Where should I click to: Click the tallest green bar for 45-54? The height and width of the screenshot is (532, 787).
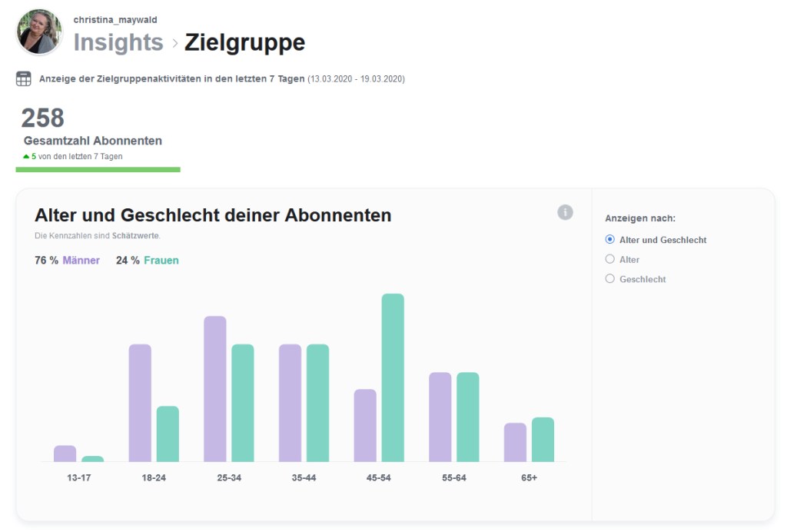(x=393, y=377)
